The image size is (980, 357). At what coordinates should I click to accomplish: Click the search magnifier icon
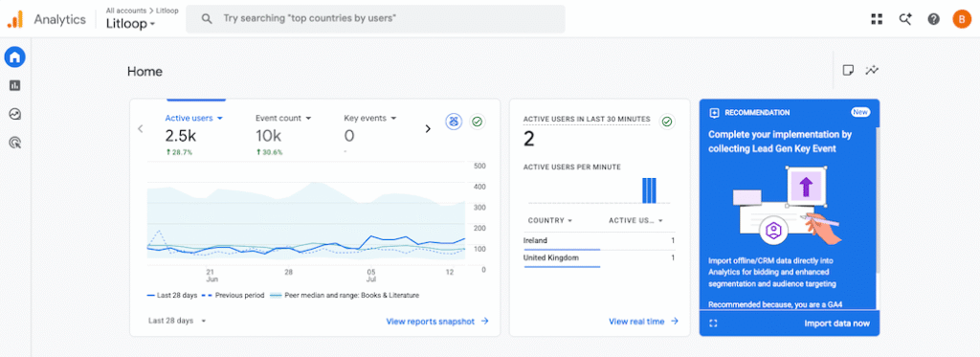pyautogui.click(x=207, y=19)
